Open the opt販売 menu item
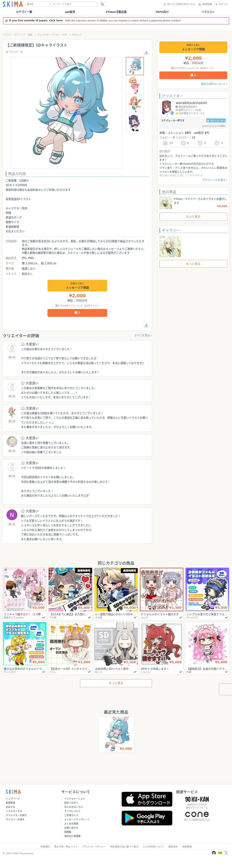This screenshot has width=232, height=868. click(x=70, y=12)
